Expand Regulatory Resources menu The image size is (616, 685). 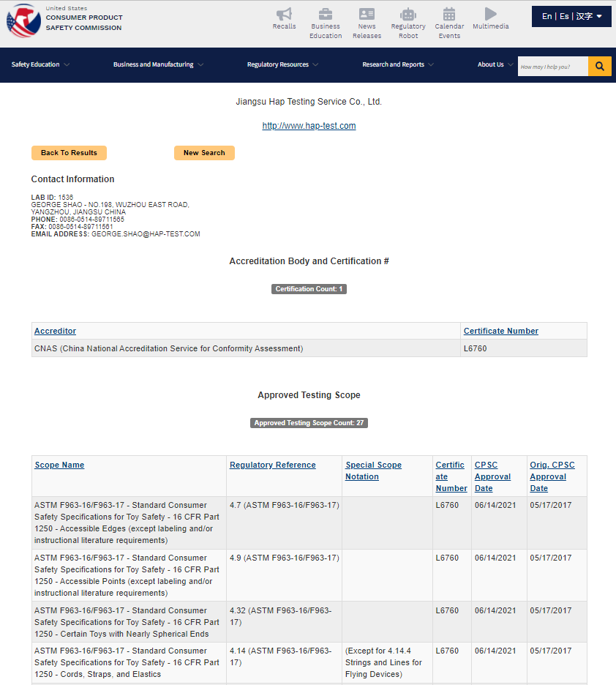pyautogui.click(x=282, y=64)
